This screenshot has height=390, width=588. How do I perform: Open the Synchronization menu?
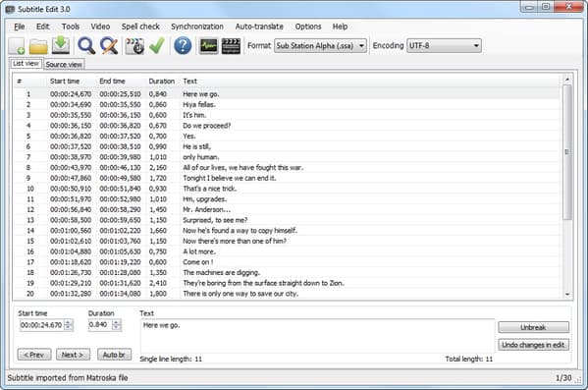tap(197, 27)
